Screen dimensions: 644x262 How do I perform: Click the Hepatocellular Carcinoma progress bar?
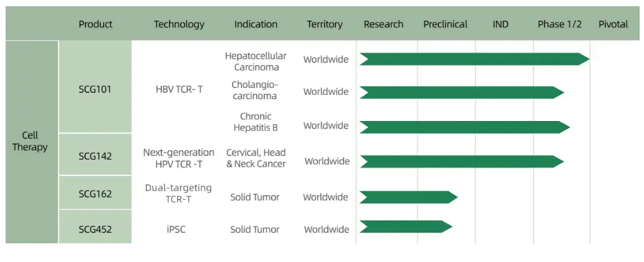pos(474,59)
